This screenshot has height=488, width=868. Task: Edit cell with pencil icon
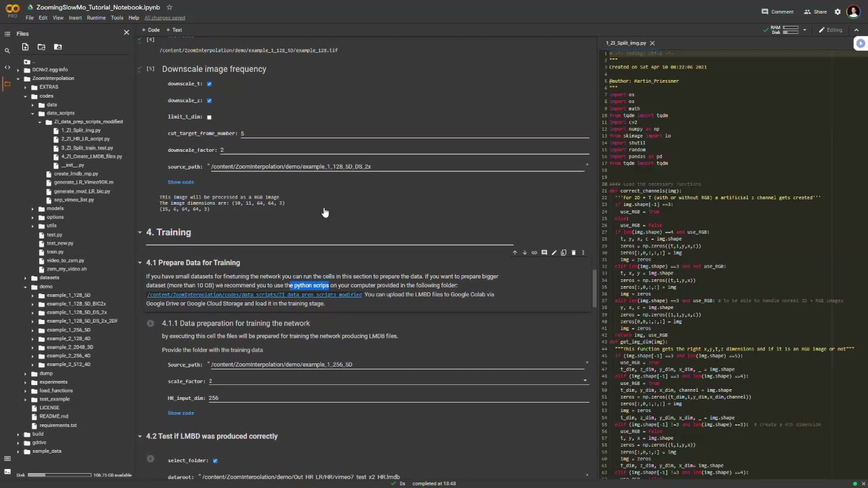tap(554, 253)
